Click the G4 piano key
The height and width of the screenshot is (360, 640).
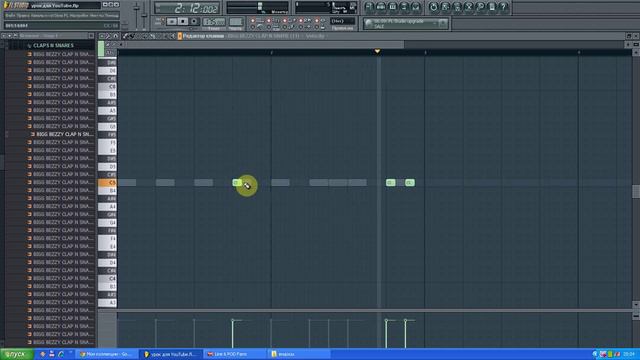107,222
